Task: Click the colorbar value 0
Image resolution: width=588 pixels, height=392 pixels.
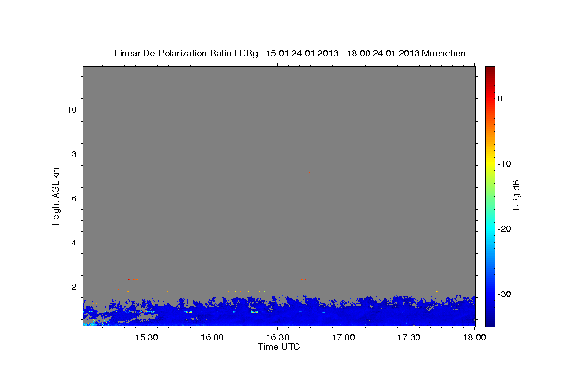Action: tap(500, 98)
